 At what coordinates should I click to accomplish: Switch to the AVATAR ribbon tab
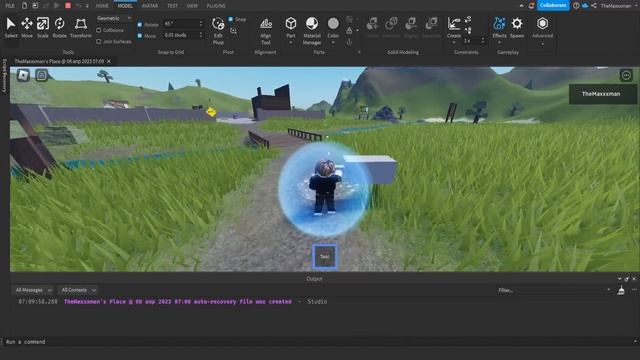coord(150,6)
